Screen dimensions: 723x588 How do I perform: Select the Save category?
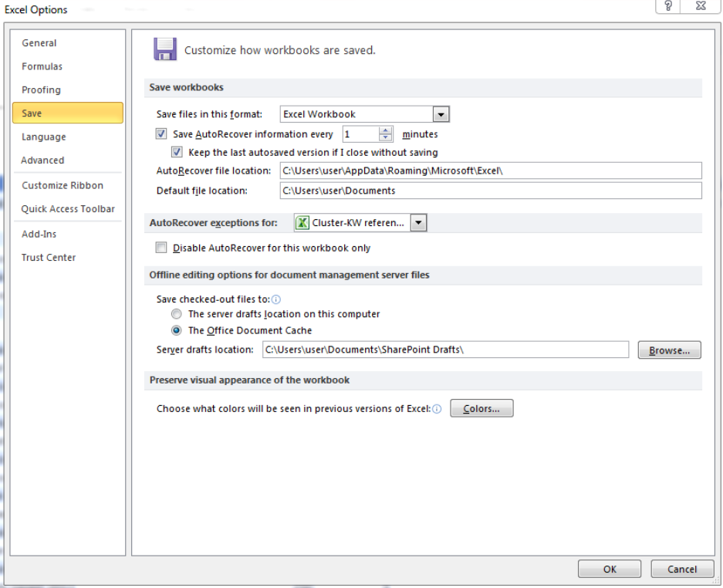click(68, 113)
